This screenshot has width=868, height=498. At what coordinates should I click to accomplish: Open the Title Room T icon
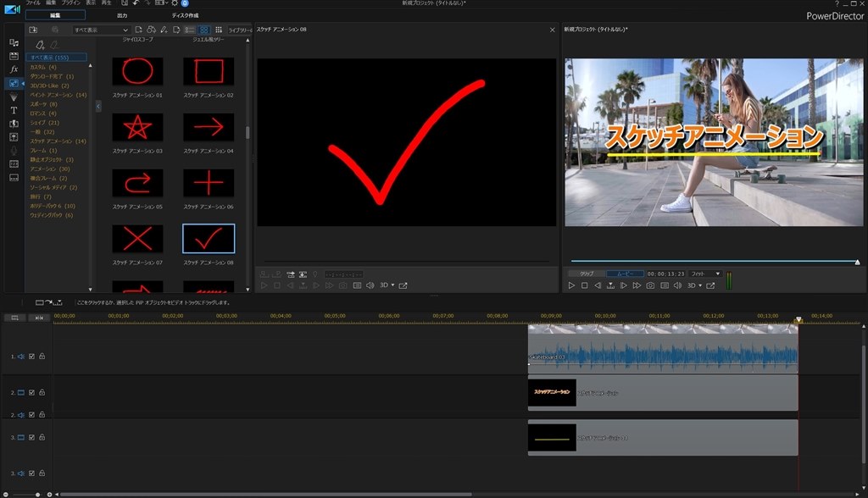(x=14, y=110)
